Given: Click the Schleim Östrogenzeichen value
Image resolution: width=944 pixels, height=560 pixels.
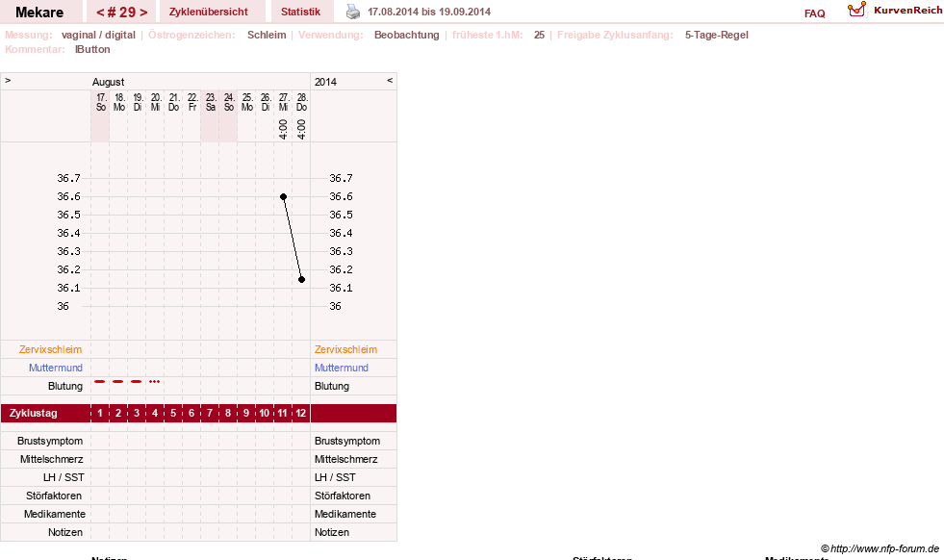Looking at the screenshot, I should (267, 35).
